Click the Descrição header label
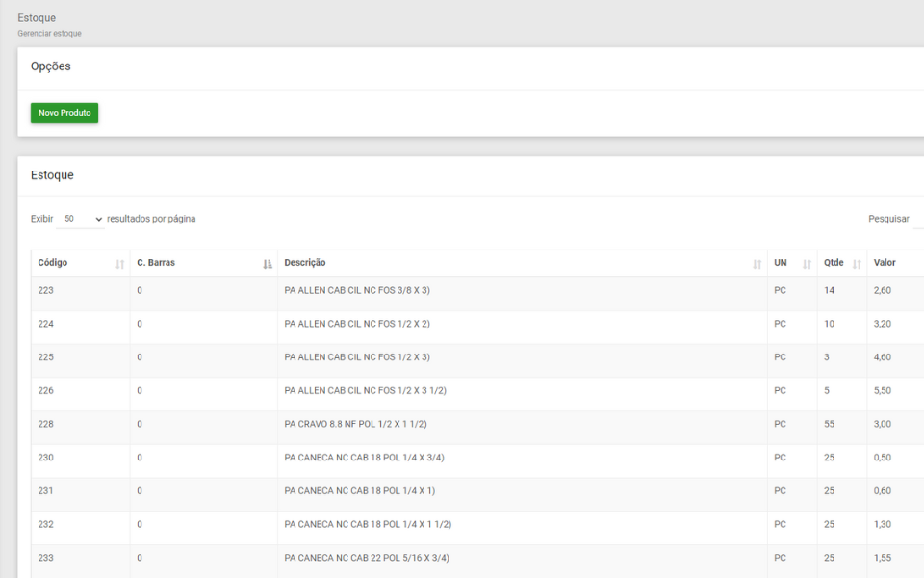The image size is (924, 578). 305,263
